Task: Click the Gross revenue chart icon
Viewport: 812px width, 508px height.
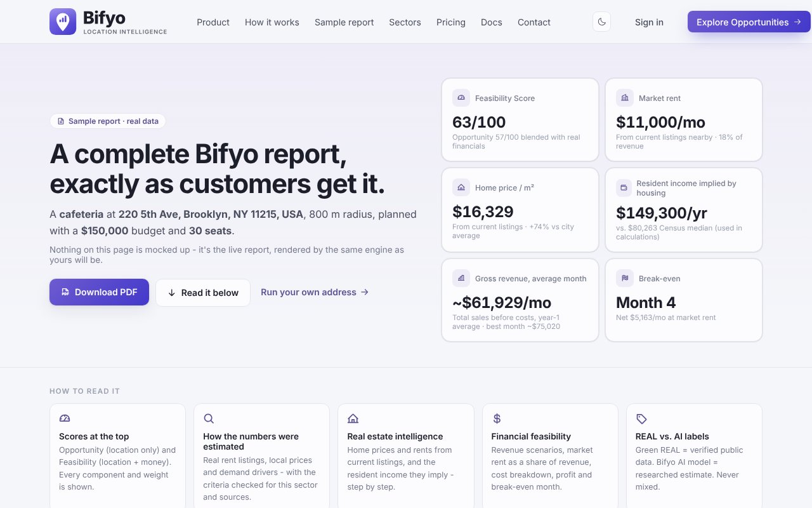Action: coord(461,278)
